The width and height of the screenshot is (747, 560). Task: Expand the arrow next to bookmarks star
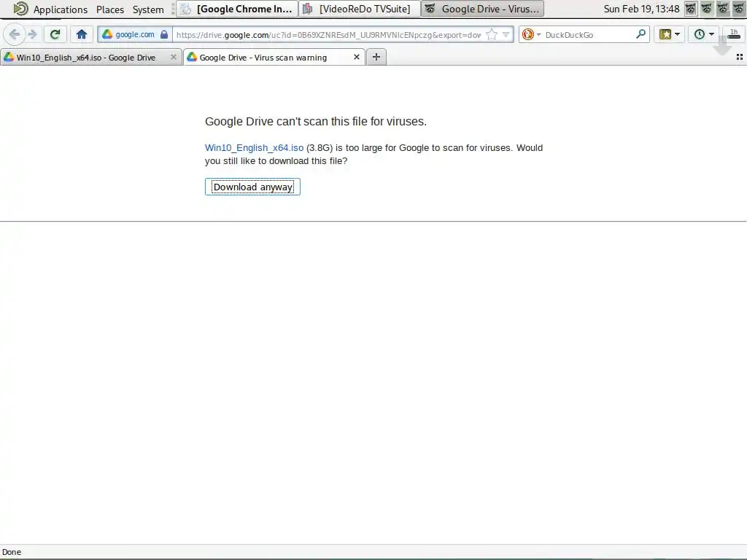click(x=678, y=34)
